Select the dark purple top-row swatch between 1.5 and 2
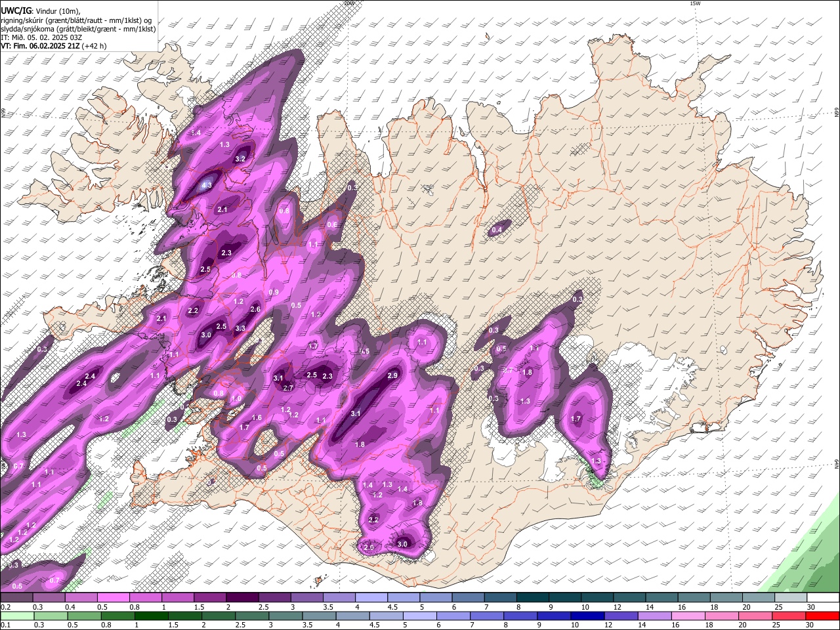Viewport: 840px width, 630px height. [x=209, y=597]
